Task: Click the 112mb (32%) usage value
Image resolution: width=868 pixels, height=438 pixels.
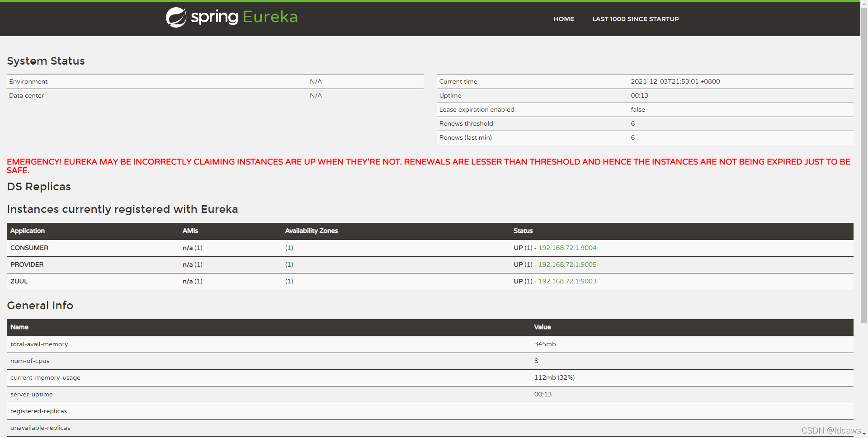Action: pos(554,377)
